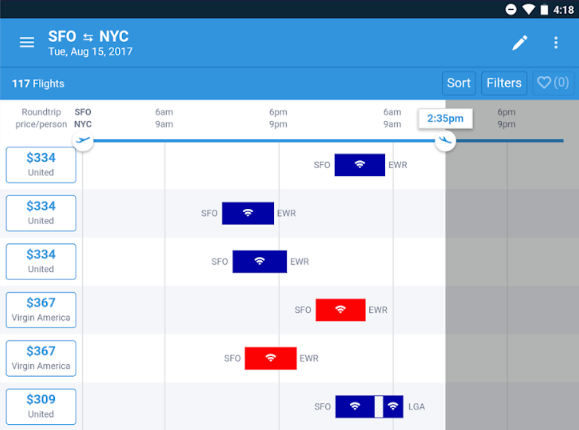Select the takeoff plane slider handle

[x=83, y=140]
